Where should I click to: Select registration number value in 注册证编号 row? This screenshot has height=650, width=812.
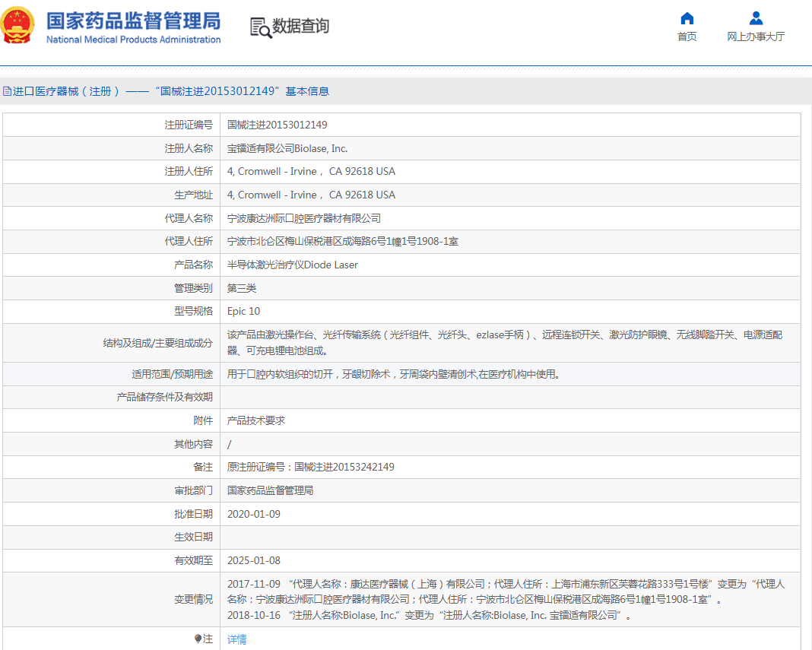point(277,125)
